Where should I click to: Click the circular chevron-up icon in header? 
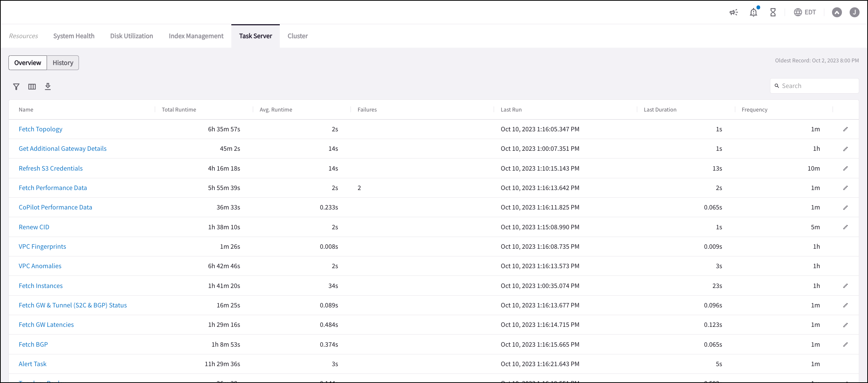coord(837,12)
